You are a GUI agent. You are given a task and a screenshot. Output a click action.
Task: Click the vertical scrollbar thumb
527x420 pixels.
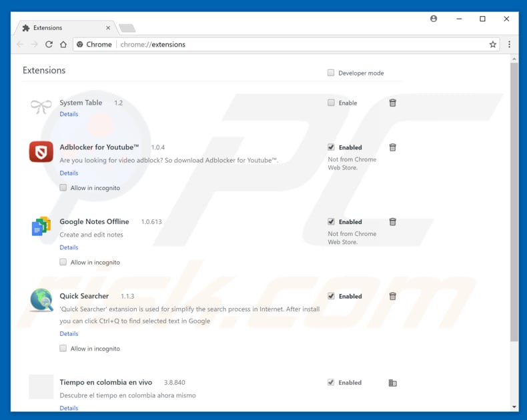pyautogui.click(x=514, y=201)
